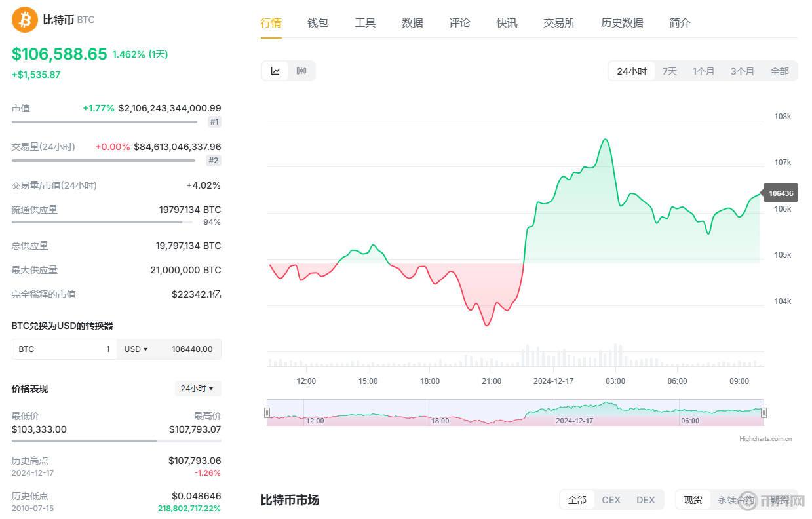Click the left range navigator handle
This screenshot has width=812, height=519.
pyautogui.click(x=267, y=412)
